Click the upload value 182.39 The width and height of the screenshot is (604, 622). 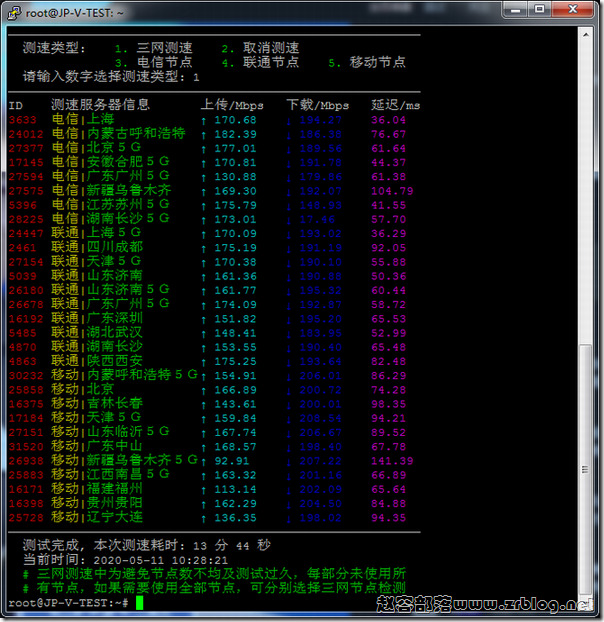click(x=236, y=134)
